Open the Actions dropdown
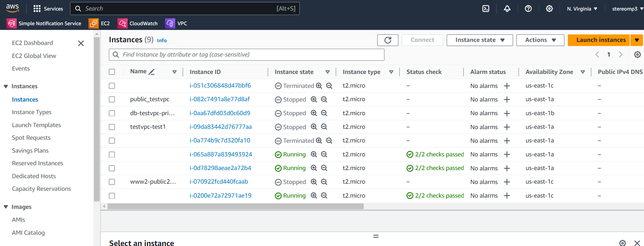Image resolution: width=644 pixels, height=246 pixels. (540, 40)
